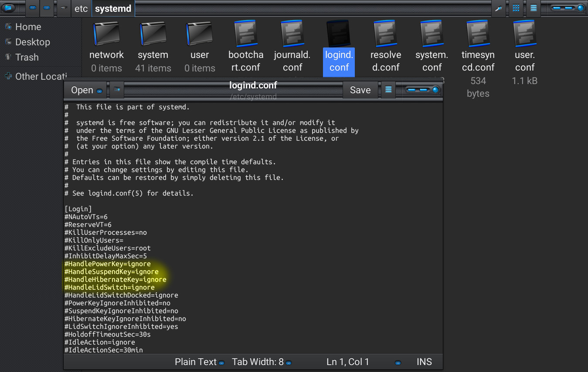Image resolution: width=588 pixels, height=372 pixels.
Task: Open the system folder with 41 items
Action: 153,48
